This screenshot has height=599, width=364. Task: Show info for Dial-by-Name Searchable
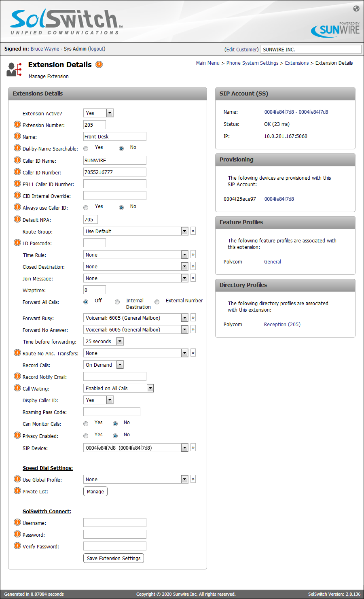tap(17, 148)
